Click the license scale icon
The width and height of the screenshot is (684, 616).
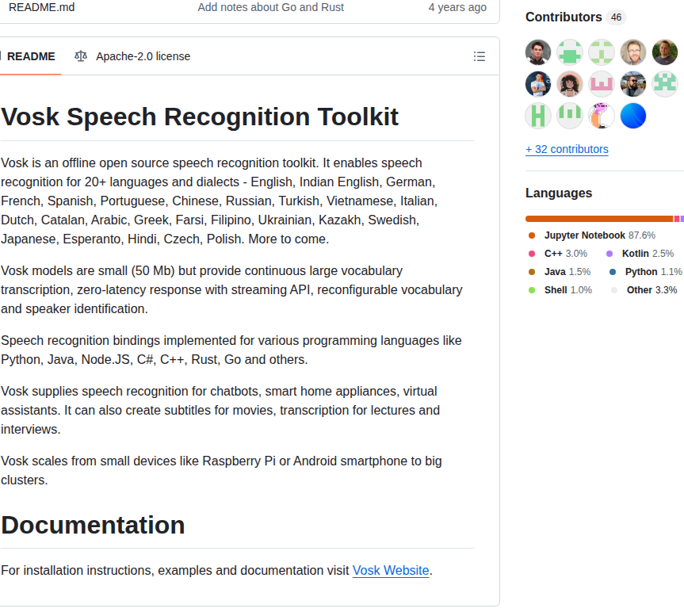tap(81, 56)
